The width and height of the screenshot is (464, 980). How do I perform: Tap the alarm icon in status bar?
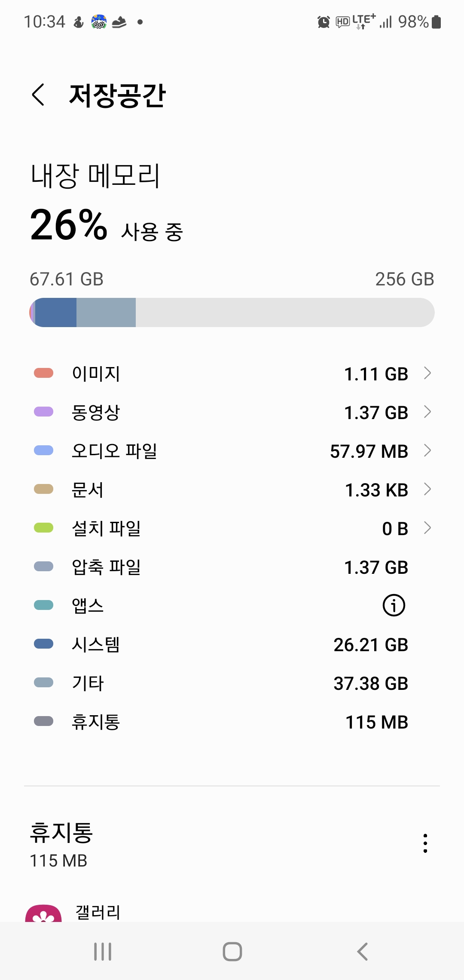(x=324, y=21)
